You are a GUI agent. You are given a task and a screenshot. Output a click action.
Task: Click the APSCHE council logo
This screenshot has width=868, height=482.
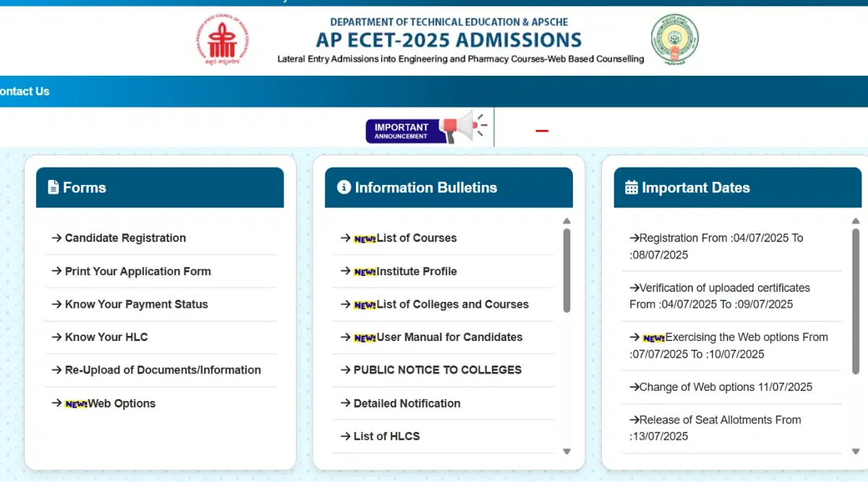click(223, 40)
